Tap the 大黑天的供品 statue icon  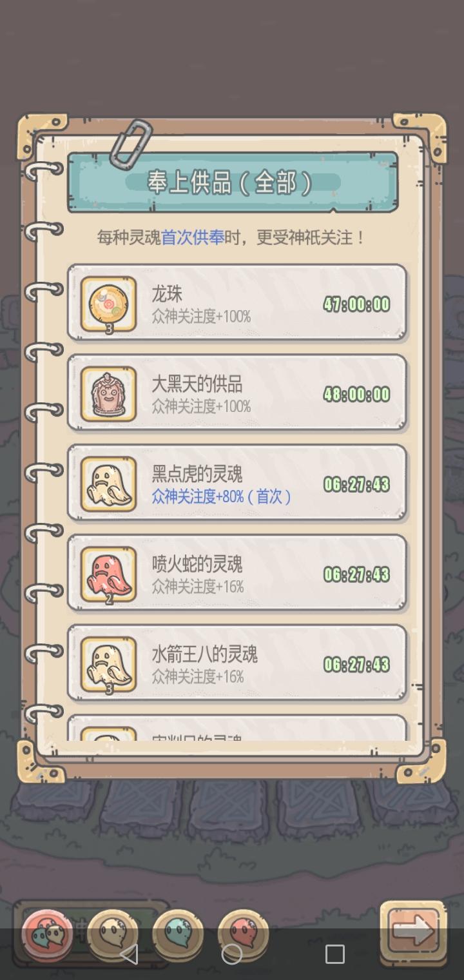108,394
